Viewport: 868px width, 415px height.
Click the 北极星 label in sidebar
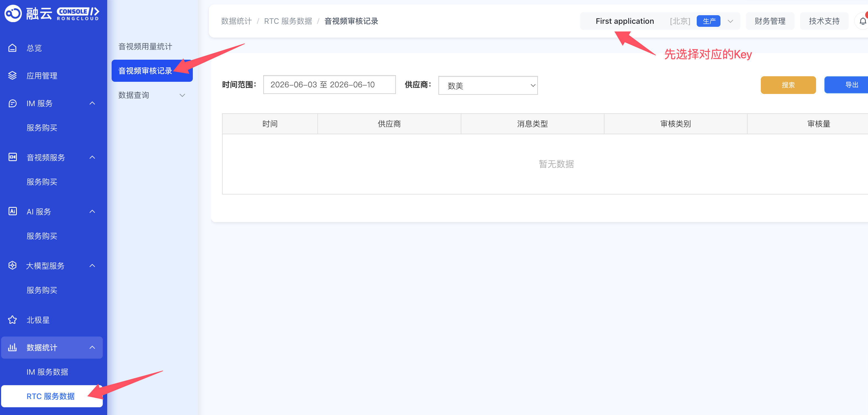(38, 320)
